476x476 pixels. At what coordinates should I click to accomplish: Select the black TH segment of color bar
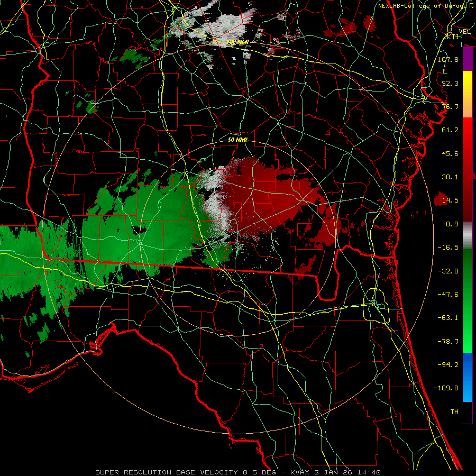(467, 413)
